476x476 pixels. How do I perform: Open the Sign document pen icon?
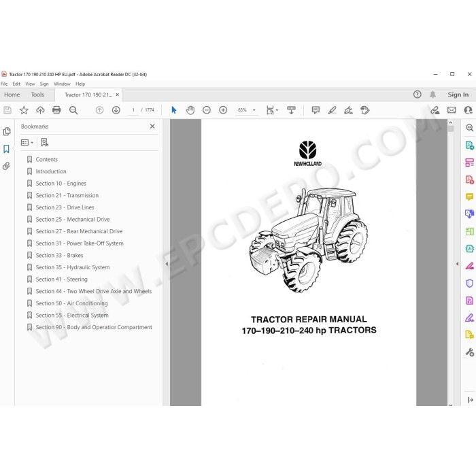(348, 110)
